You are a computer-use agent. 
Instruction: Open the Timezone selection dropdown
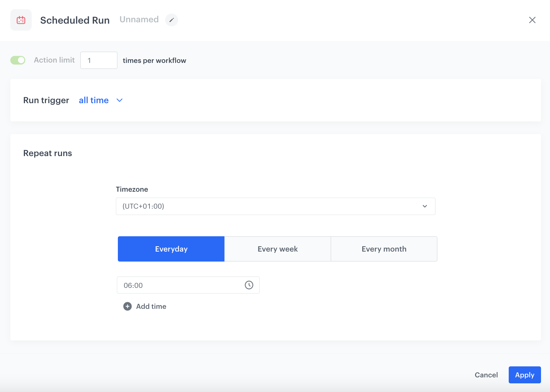click(x=275, y=206)
